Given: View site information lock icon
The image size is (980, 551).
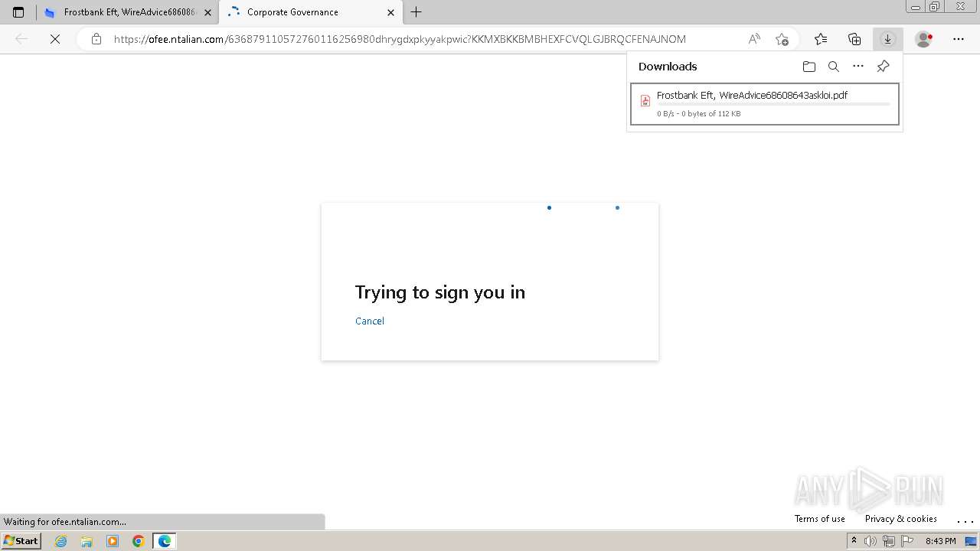Looking at the screenshot, I should click(x=96, y=39).
